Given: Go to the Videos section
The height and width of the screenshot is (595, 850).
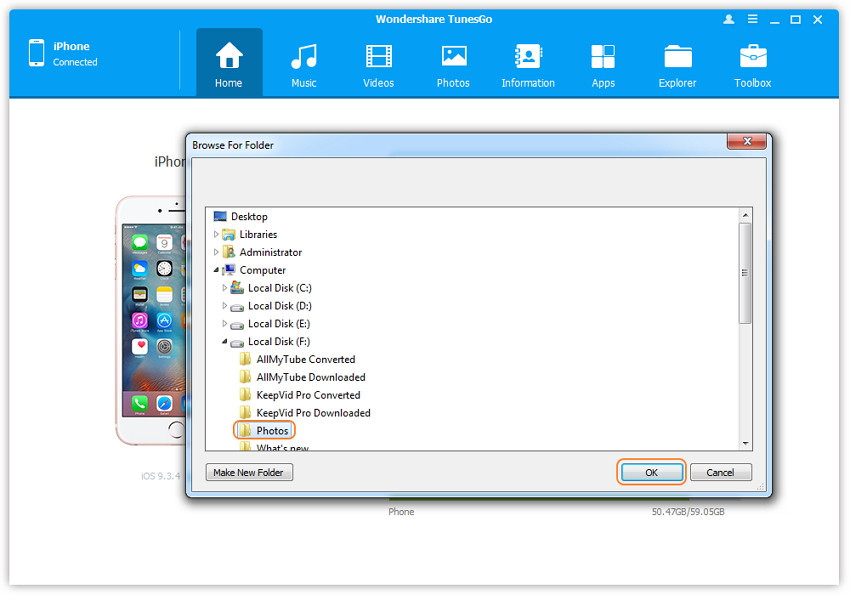Looking at the screenshot, I should (x=378, y=58).
